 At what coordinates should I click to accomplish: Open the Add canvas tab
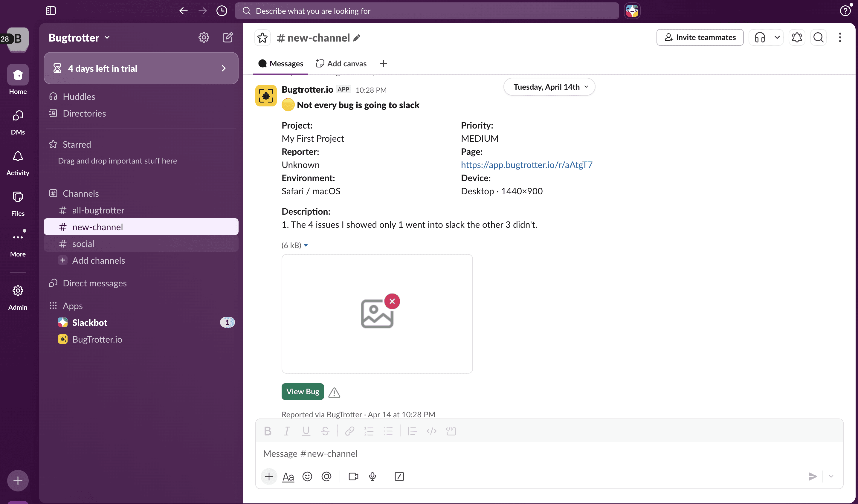click(x=341, y=64)
